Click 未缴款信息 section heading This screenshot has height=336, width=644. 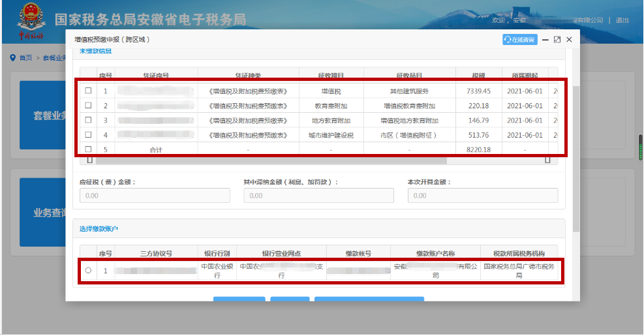(96, 51)
